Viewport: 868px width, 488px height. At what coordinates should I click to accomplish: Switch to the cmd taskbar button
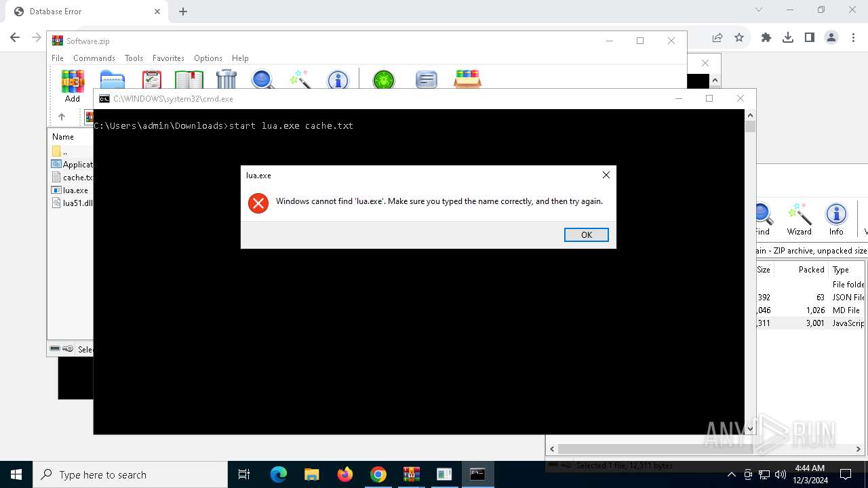[x=477, y=474]
